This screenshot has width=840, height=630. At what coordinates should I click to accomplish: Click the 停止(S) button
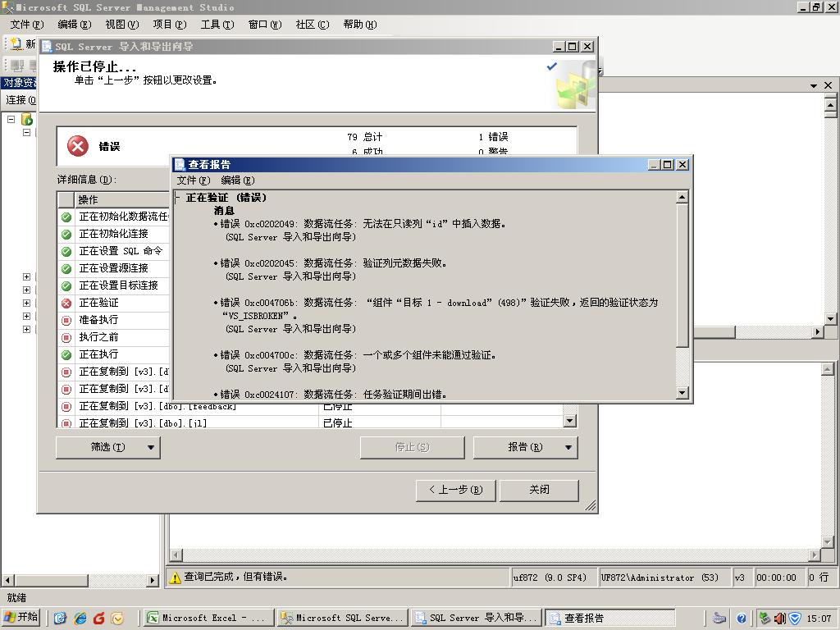pyautogui.click(x=412, y=447)
